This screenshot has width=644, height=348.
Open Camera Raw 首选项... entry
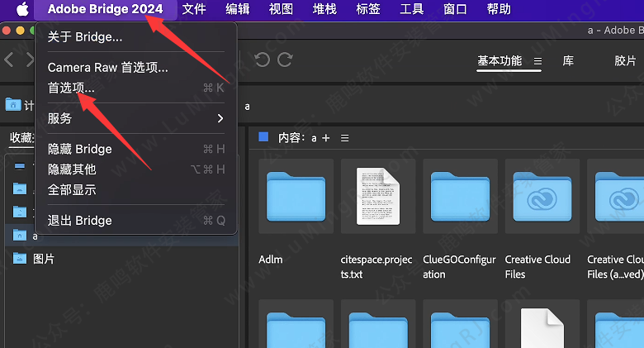(x=136, y=68)
